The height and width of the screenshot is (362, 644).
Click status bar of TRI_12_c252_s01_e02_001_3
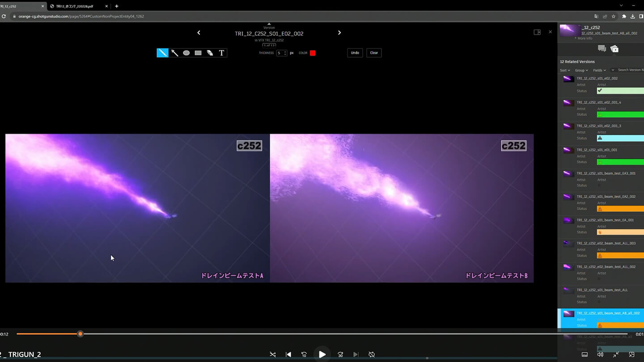(x=620, y=138)
